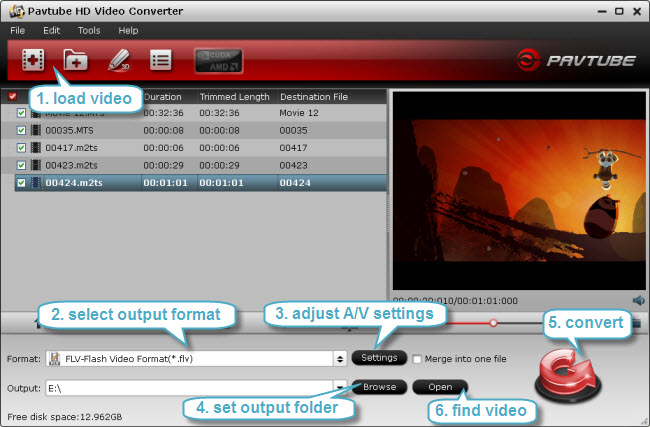Viewport: 650px width, 427px height.
Task: Toggle the select-all checkbox in list header
Action: tap(12, 97)
